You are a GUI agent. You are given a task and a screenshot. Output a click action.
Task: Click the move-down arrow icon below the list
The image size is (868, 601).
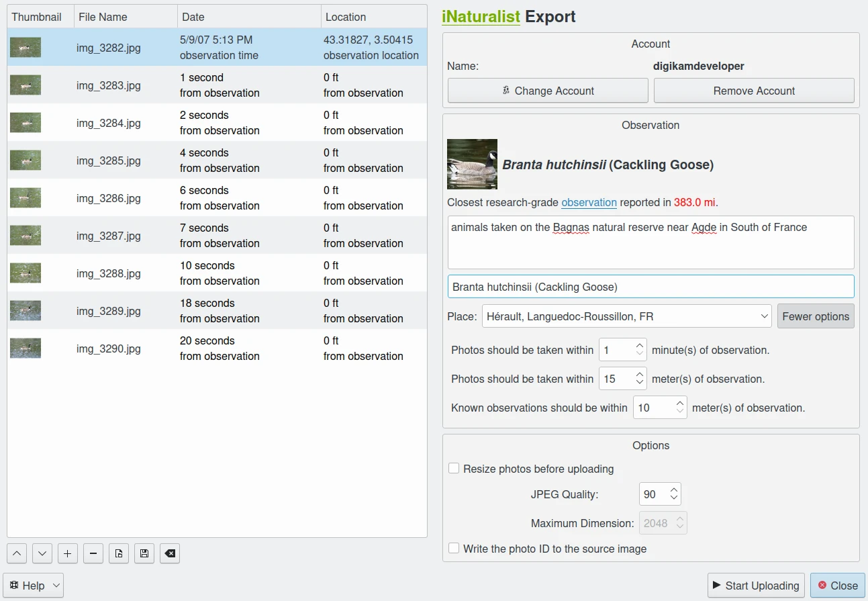42,553
